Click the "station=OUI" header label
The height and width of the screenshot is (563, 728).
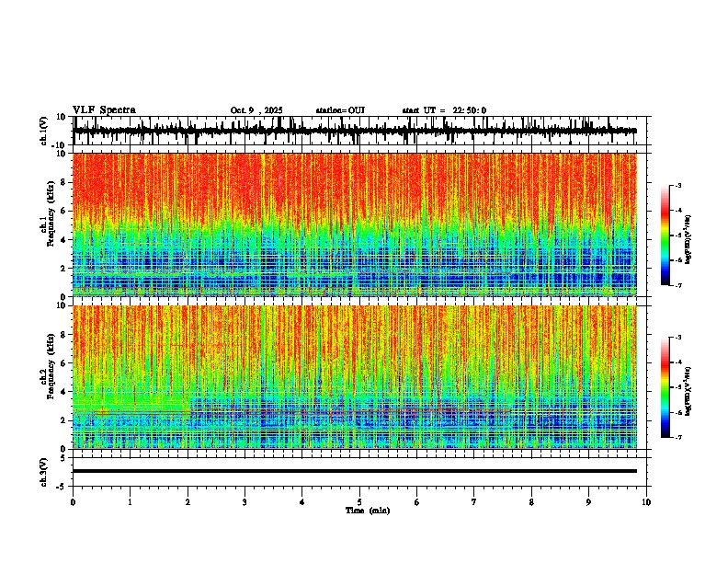click(x=340, y=110)
